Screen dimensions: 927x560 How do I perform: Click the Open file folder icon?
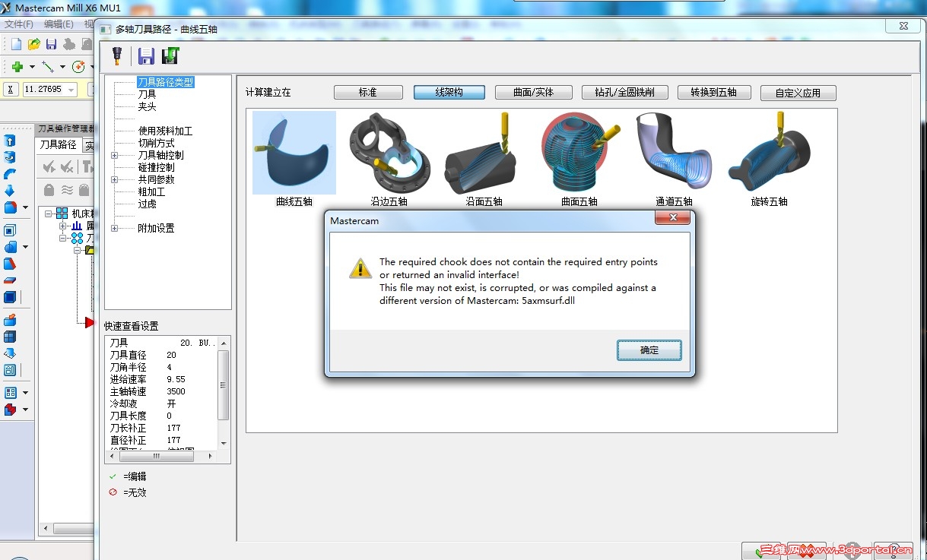[x=34, y=45]
